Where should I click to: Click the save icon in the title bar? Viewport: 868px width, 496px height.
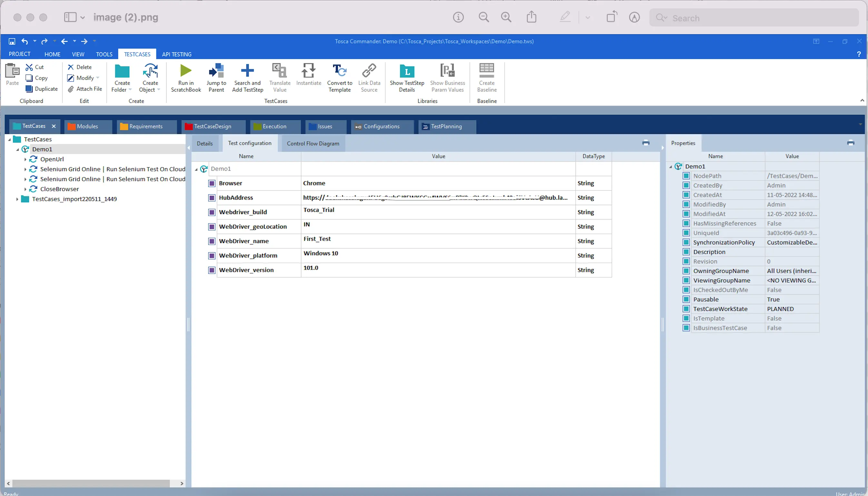tap(12, 42)
